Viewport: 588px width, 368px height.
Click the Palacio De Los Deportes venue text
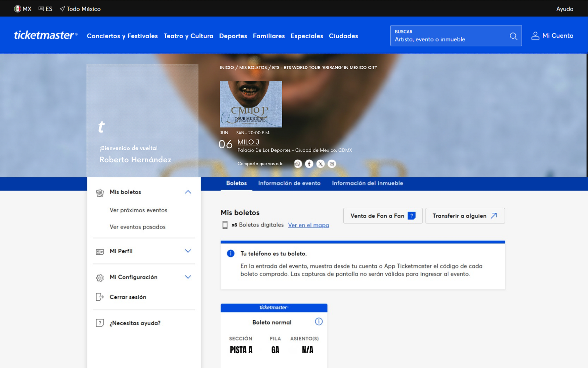pos(295,150)
